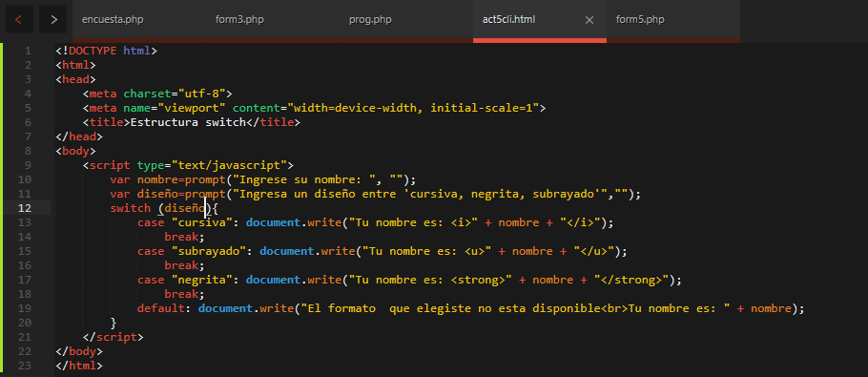Viewport: 868px width, 377px height.
Task: Click line number 19 in gutter
Action: coord(25,308)
